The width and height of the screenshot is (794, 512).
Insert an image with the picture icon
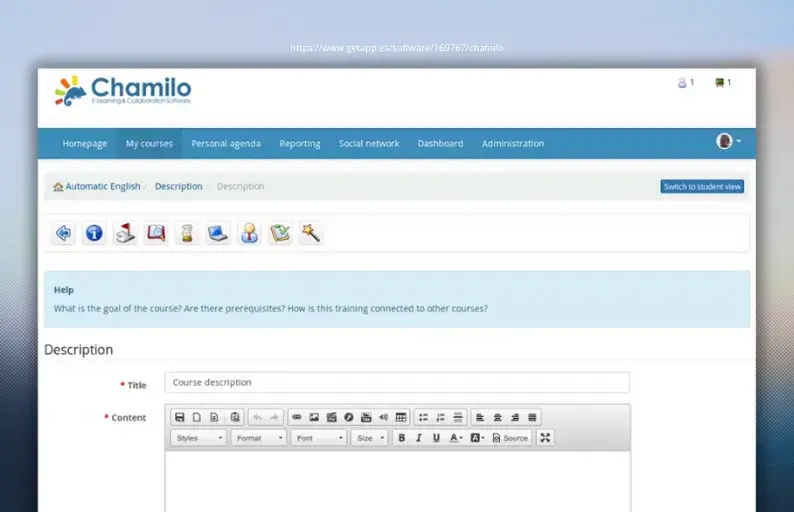click(314, 417)
